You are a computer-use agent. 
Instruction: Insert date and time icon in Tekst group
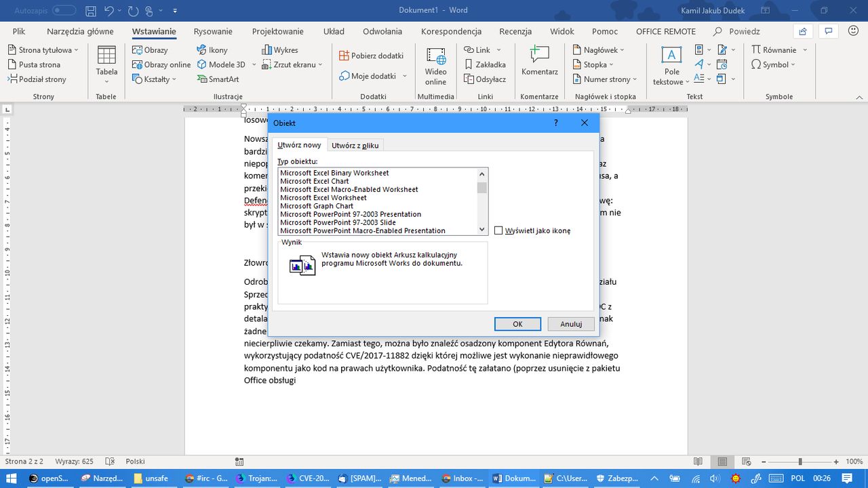(722, 65)
